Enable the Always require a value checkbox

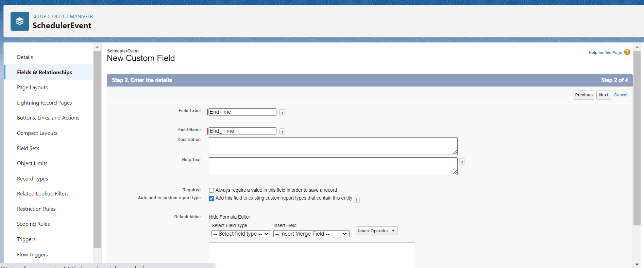[x=211, y=190]
